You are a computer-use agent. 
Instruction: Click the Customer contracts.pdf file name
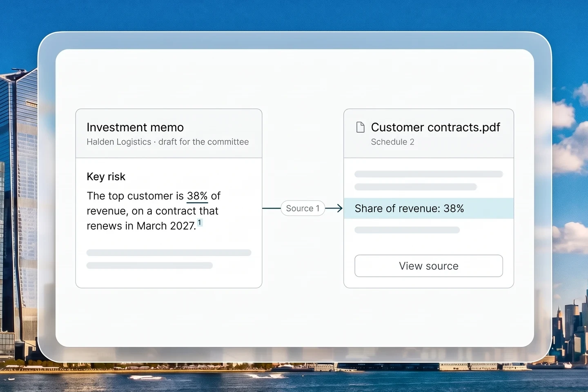point(435,127)
